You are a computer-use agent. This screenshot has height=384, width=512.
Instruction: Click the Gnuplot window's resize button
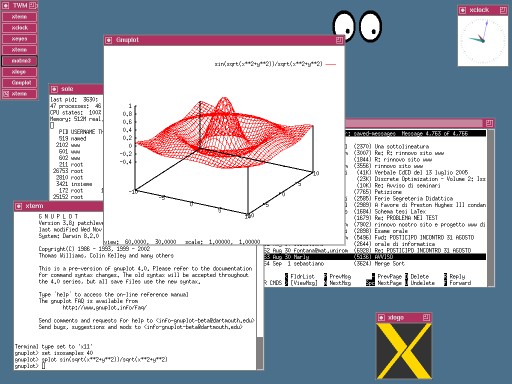[x=339, y=40]
